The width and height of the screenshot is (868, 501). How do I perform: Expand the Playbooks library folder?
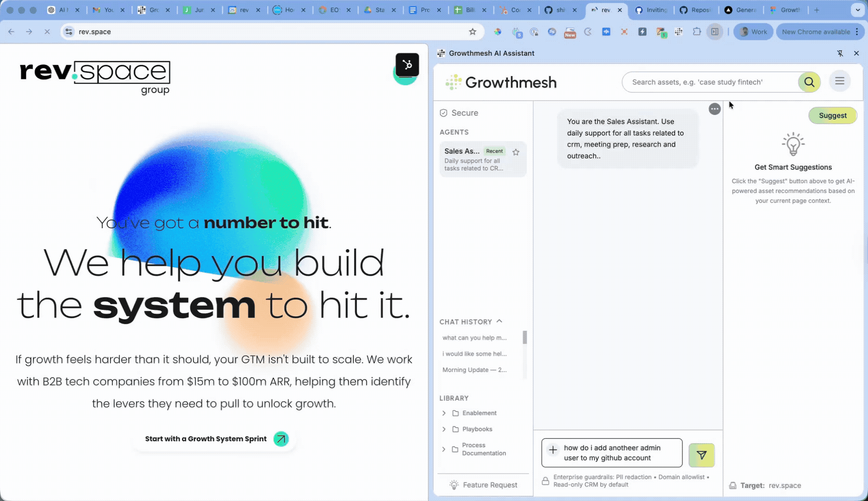(x=444, y=429)
